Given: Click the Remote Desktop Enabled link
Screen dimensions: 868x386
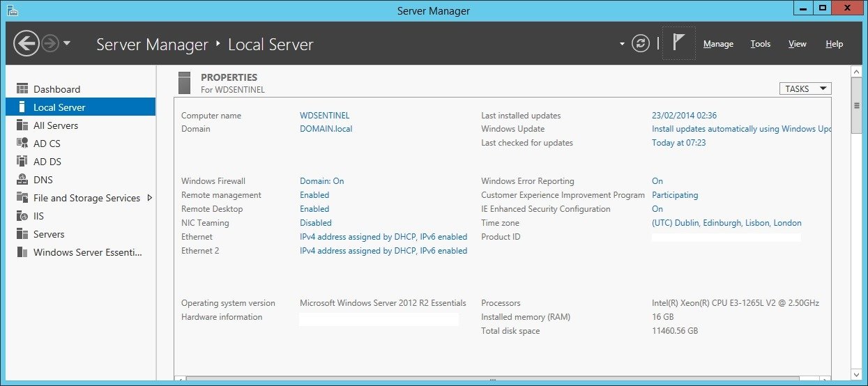Looking at the screenshot, I should click(314, 209).
